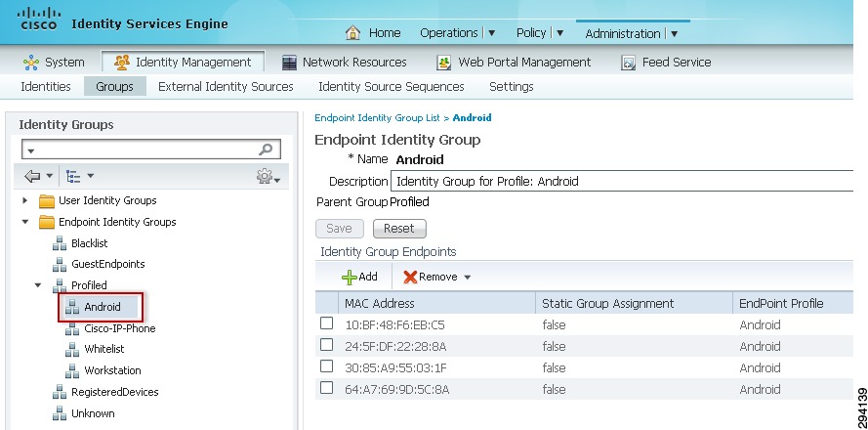Click the tree view hierarchy icon
This screenshot has height=430, width=868.
coord(73,176)
